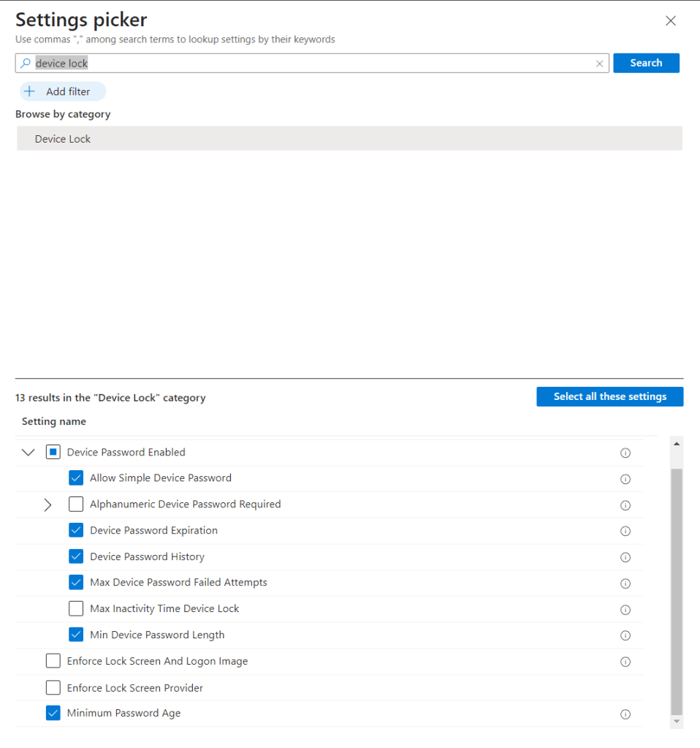Click info icon for Enforce Lock Screen And Logon Image
The height and width of the screenshot is (748, 700).
(x=625, y=662)
